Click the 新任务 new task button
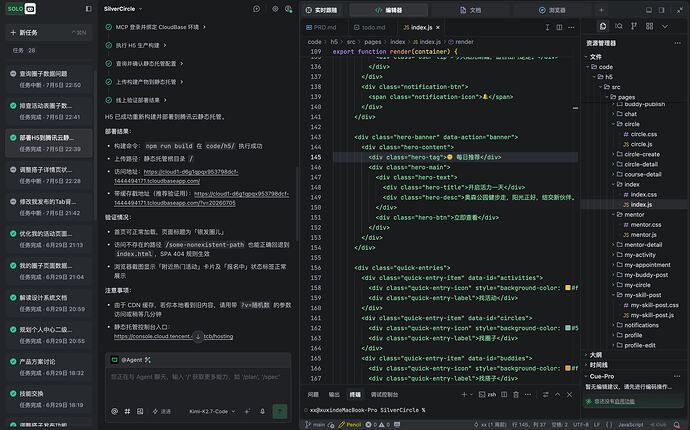690x430 pixels. pyautogui.click(x=48, y=33)
